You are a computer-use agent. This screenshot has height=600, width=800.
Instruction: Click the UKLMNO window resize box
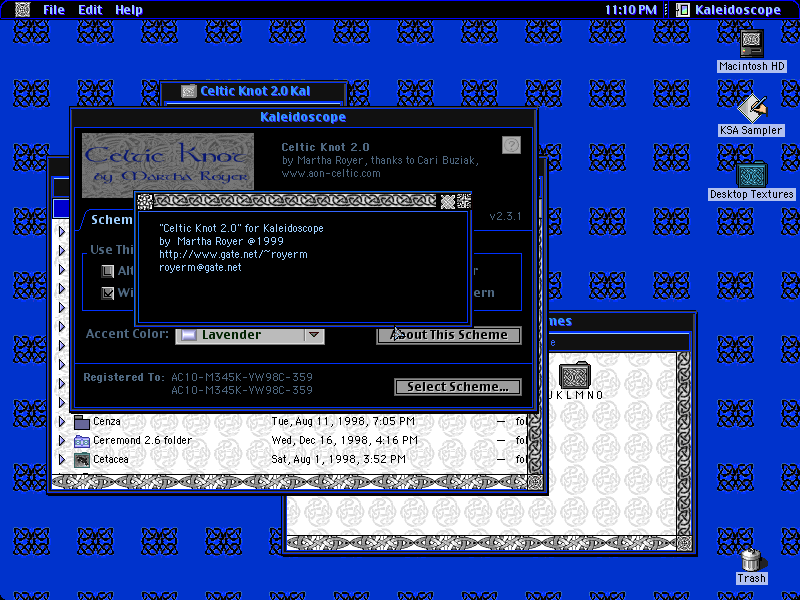click(x=684, y=543)
